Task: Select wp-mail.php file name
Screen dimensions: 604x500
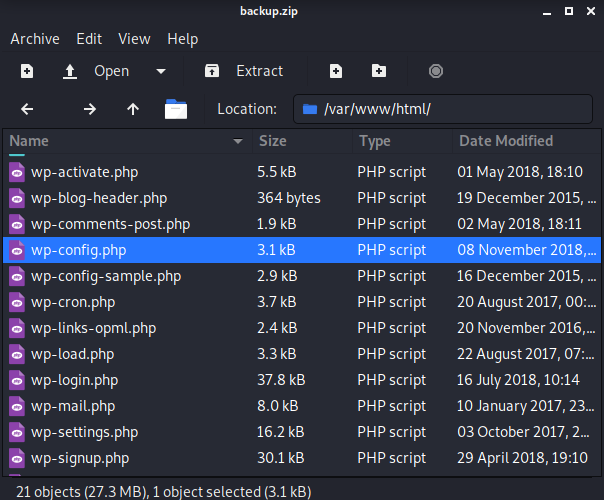Action: [73, 406]
